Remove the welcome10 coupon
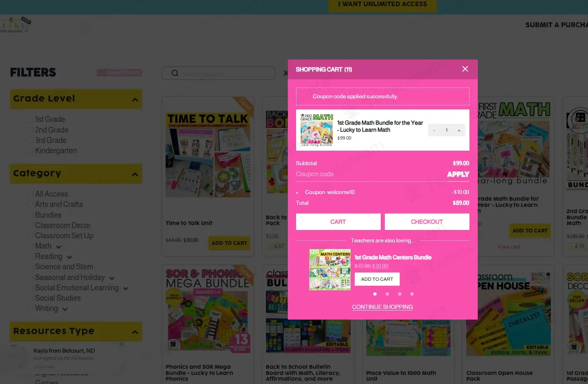This screenshot has width=588, height=384. pos(297,192)
